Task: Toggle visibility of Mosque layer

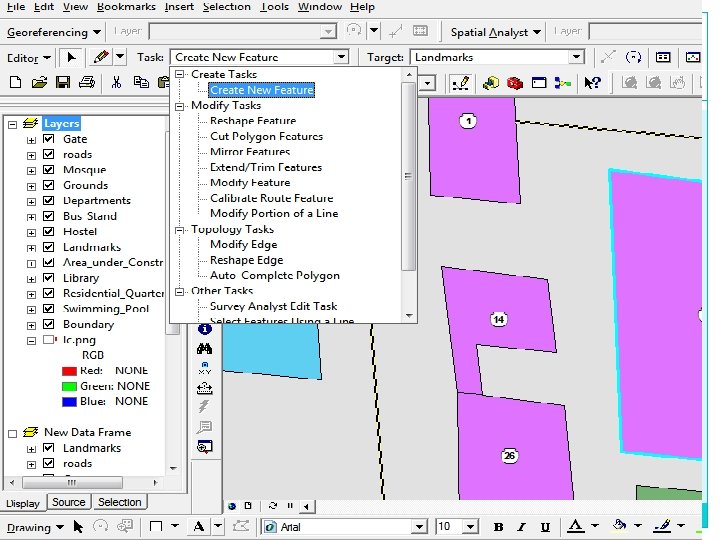Action: pyautogui.click(x=48, y=169)
